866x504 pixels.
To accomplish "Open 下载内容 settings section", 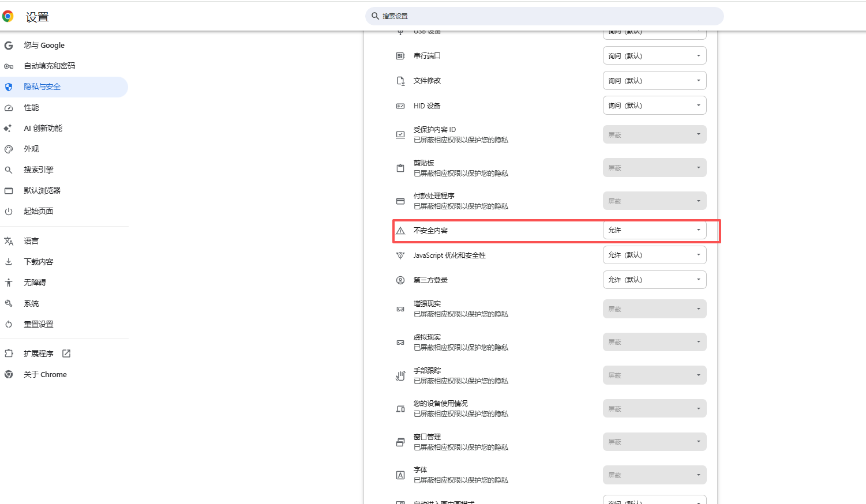I will coord(64,262).
